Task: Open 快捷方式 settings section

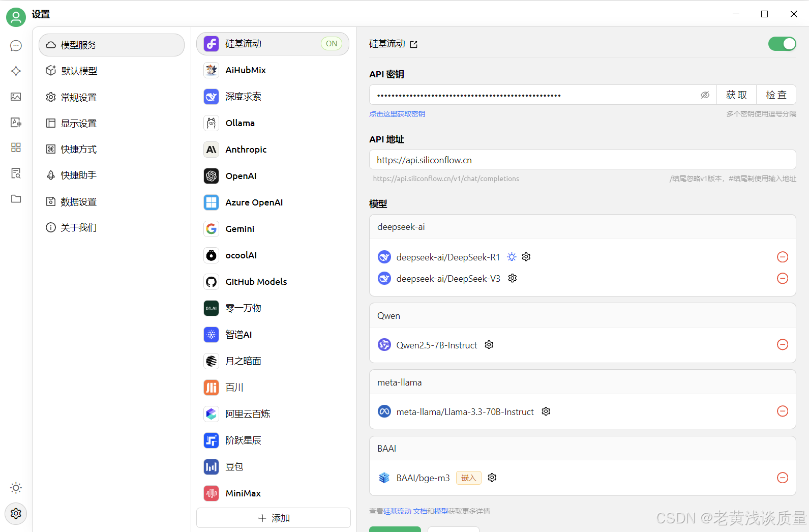Action: tap(111, 149)
